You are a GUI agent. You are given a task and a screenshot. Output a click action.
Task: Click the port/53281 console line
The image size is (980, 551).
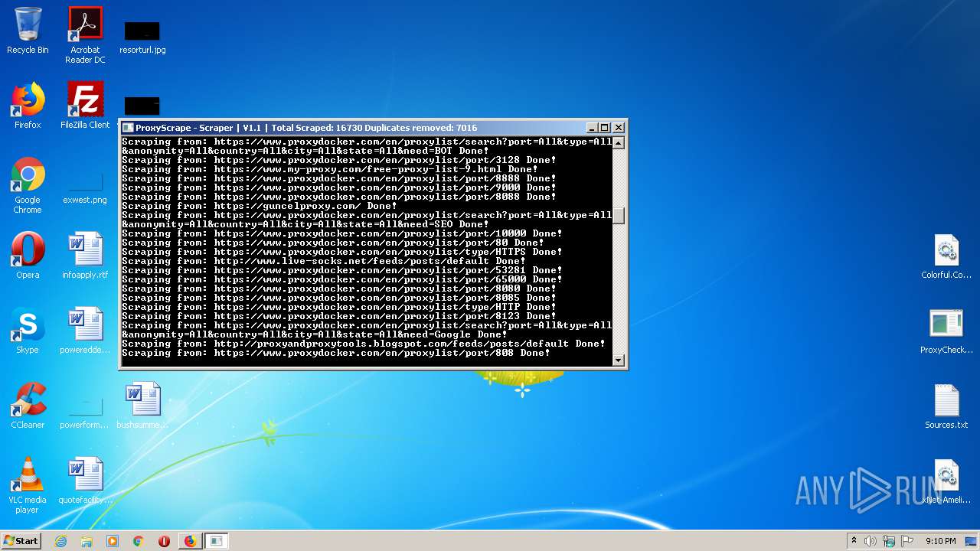342,270
